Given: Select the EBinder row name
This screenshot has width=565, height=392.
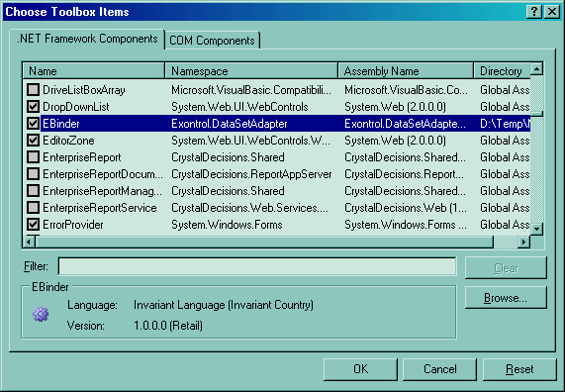Looking at the screenshot, I should point(61,124).
